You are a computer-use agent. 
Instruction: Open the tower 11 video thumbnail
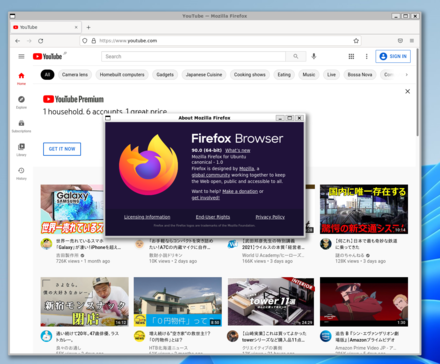coord(271,301)
